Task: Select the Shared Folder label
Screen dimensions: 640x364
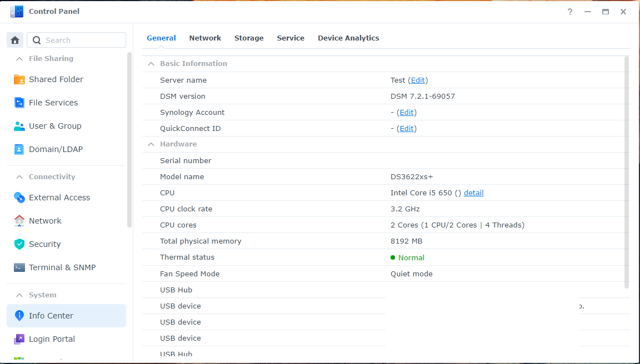Action: [56, 79]
